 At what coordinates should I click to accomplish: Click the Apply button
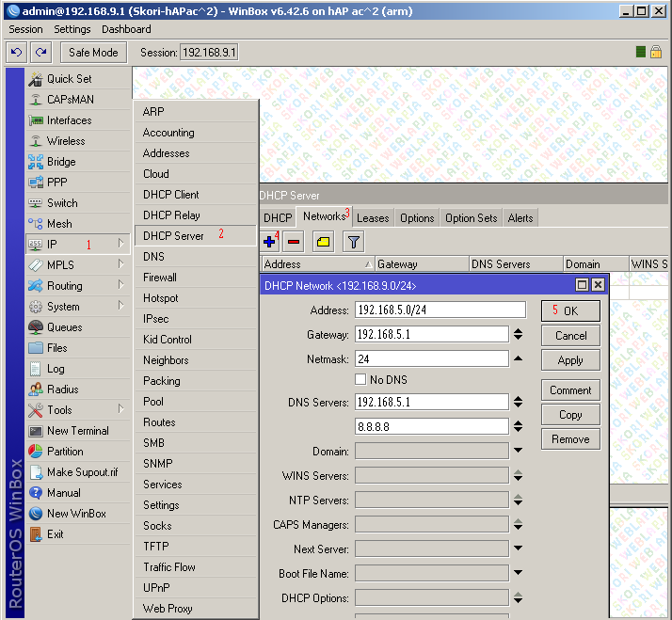tap(570, 360)
